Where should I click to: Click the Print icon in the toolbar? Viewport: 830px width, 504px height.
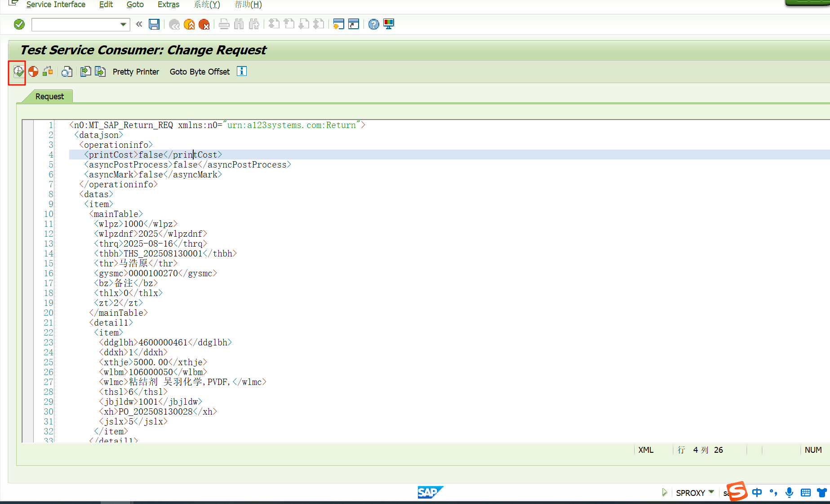224,24
